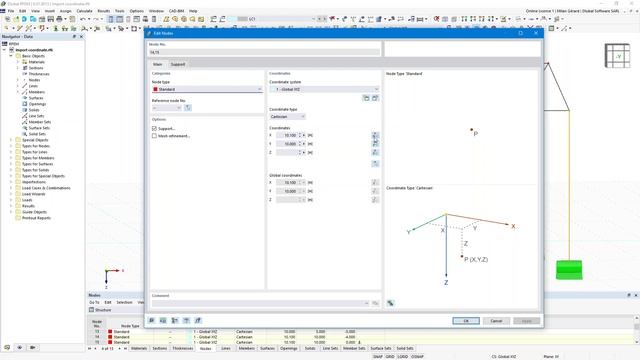Open the Coordinate system Global XYZ dropdown
640x360 pixels.
point(324,89)
